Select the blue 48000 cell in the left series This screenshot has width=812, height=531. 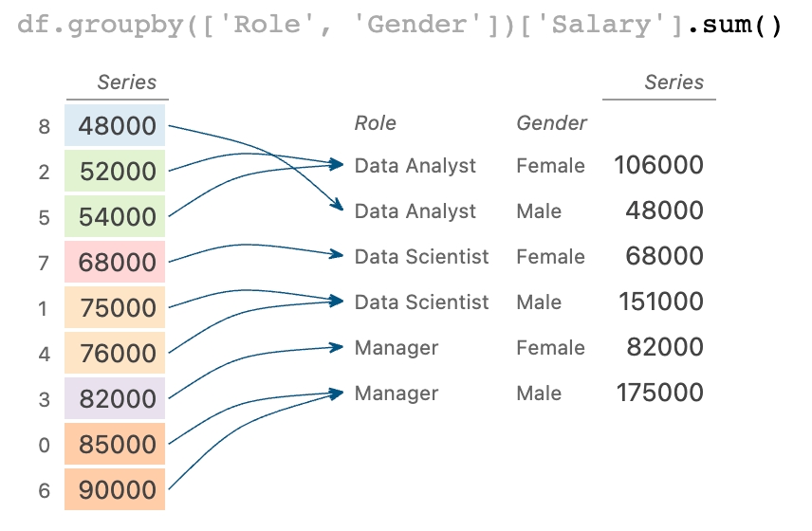coord(116,126)
